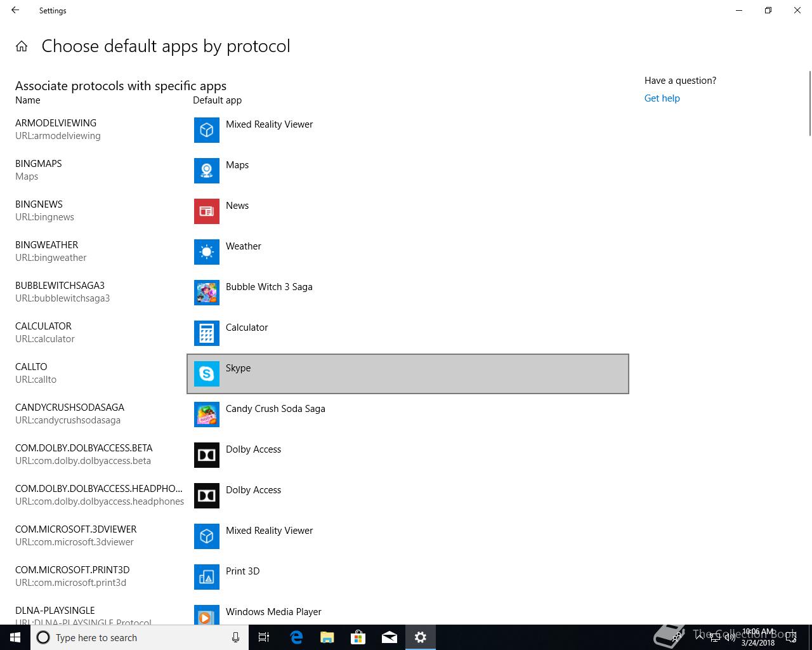Click the taskbar microphone icon

[235, 637]
